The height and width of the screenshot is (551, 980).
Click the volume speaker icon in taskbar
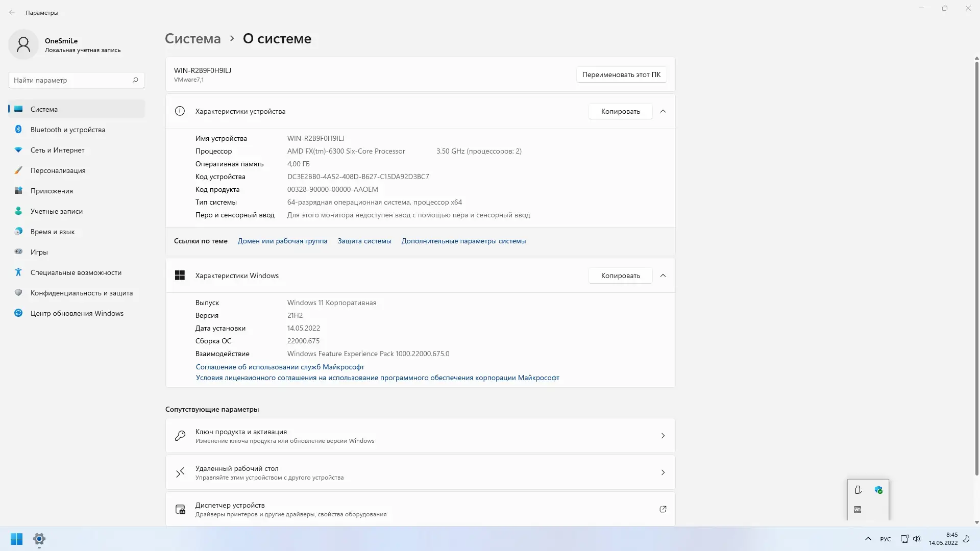917,539
